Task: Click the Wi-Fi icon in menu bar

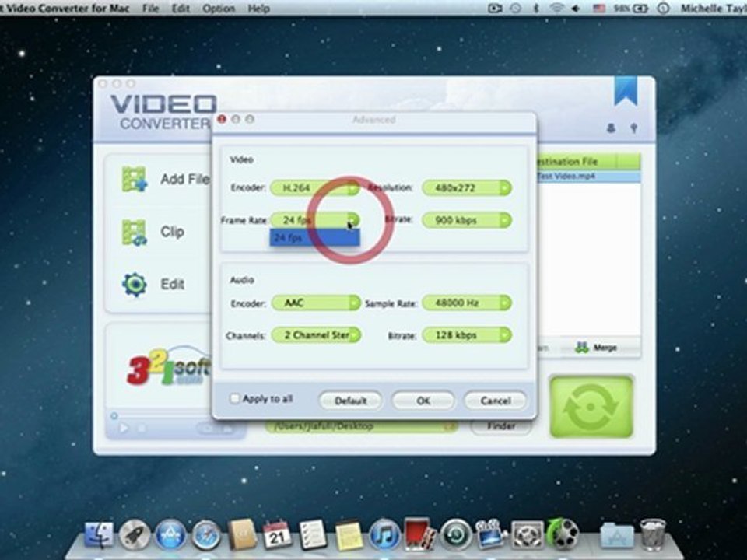Action: pyautogui.click(x=556, y=8)
